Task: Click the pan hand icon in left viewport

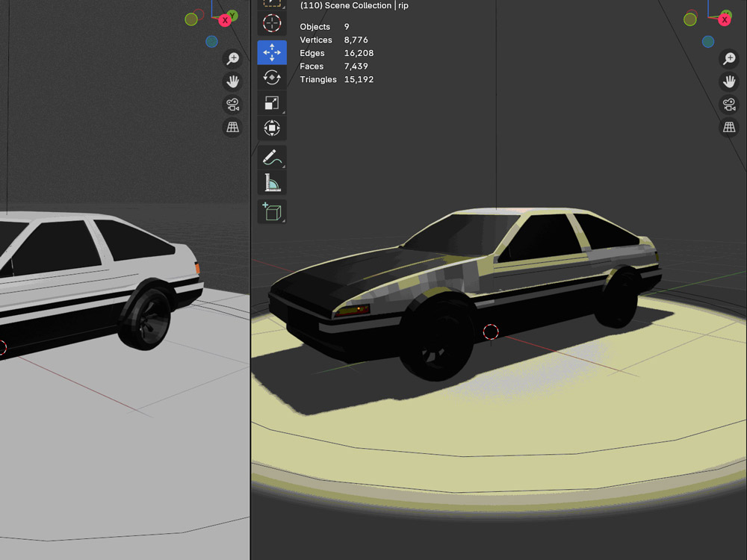Action: pos(233,81)
